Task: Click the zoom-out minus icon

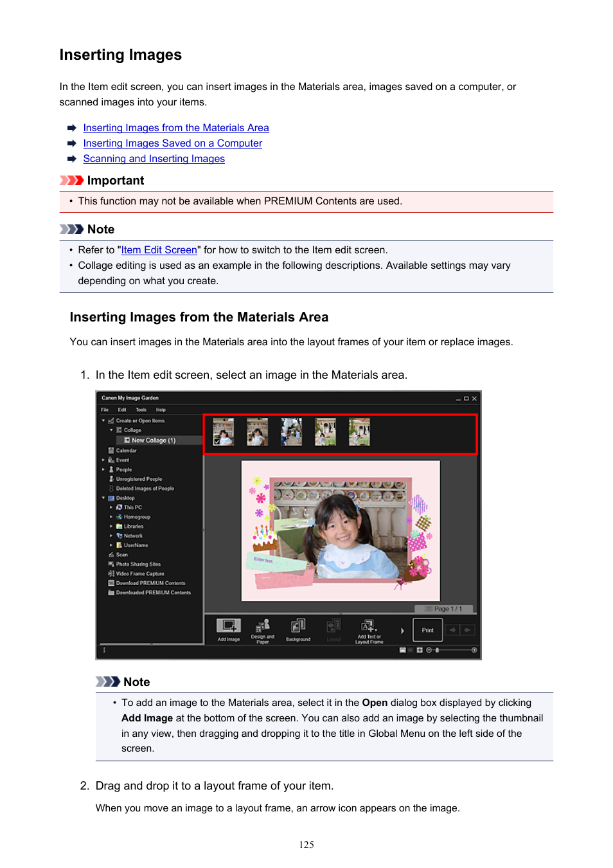Action: point(429,650)
